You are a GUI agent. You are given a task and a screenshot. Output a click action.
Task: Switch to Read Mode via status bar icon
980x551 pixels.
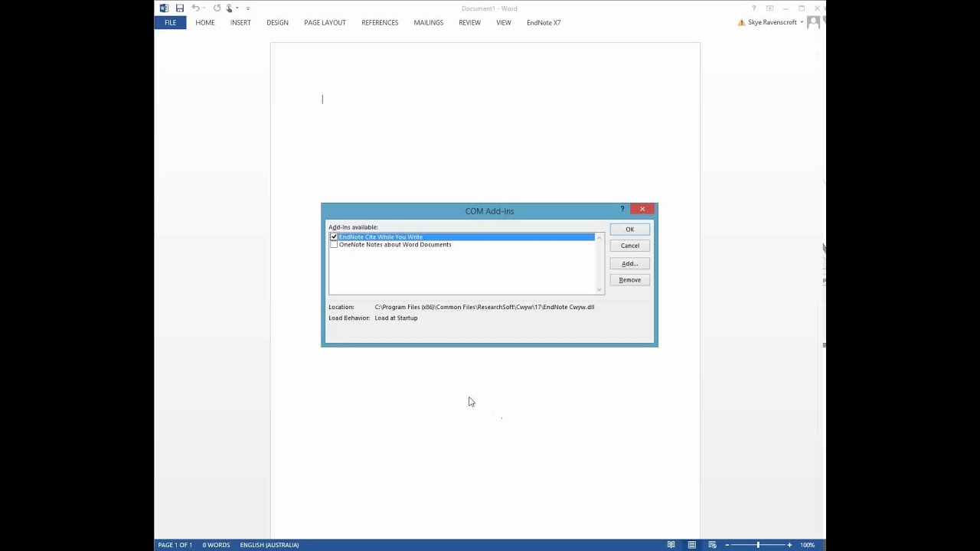[671, 544]
